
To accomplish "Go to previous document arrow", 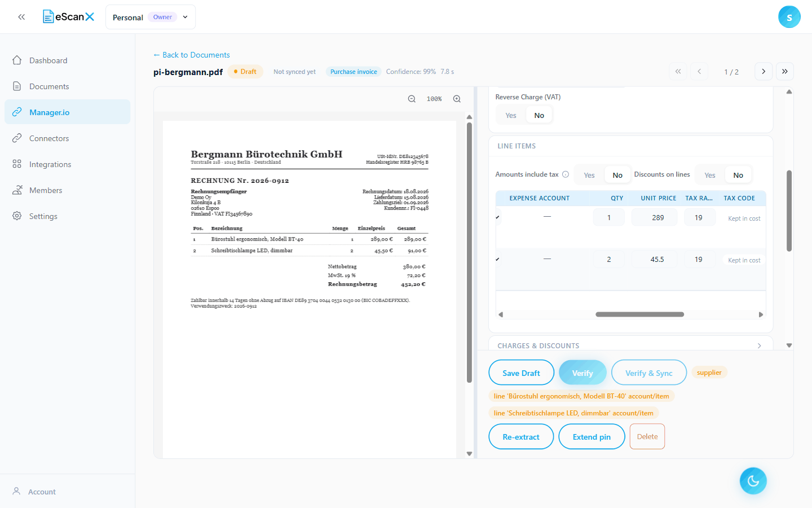I will pos(699,71).
